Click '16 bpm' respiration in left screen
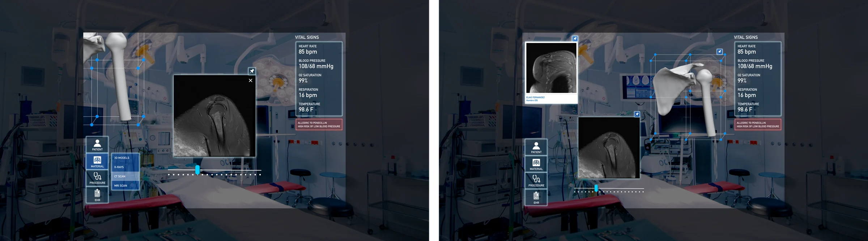868x241 pixels. [308, 95]
